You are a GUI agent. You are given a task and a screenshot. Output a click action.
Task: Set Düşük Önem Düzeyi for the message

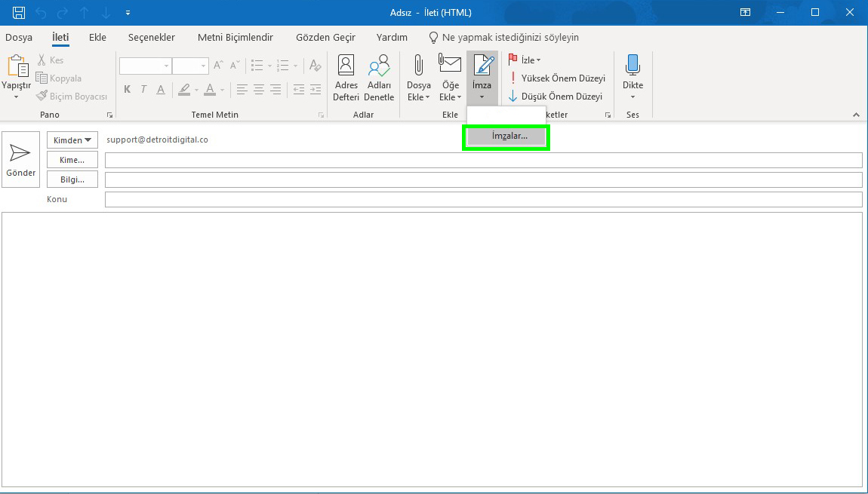point(559,96)
